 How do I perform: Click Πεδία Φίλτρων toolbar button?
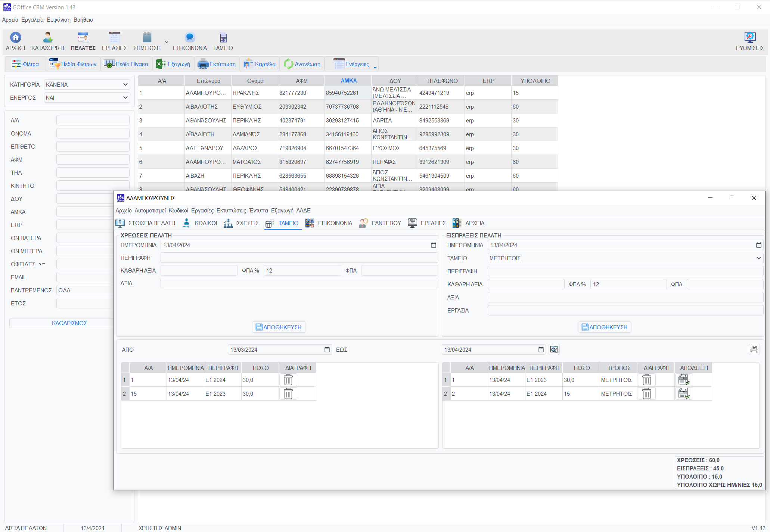(x=73, y=64)
